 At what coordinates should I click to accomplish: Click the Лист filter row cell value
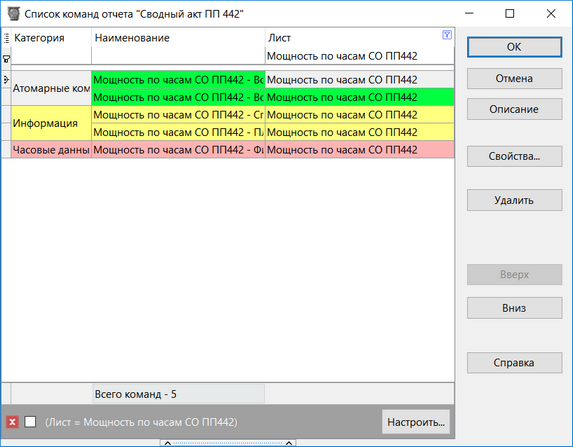pyautogui.click(x=360, y=56)
